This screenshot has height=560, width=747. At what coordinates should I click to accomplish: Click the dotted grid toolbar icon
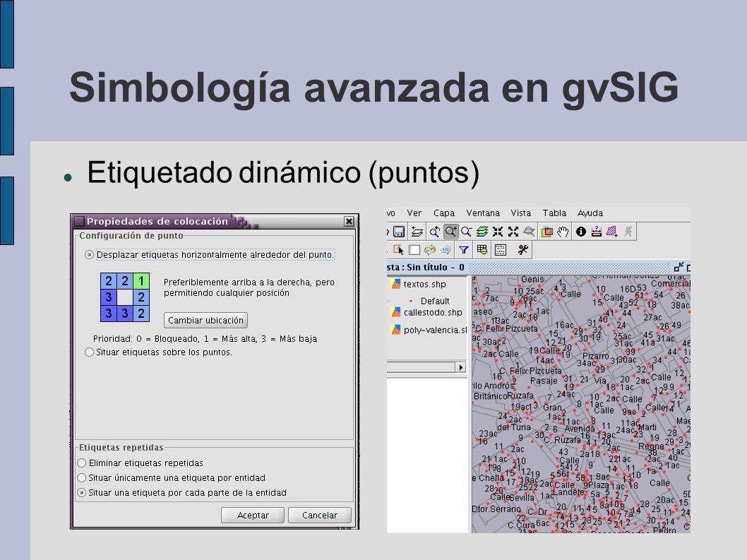pos(500,250)
